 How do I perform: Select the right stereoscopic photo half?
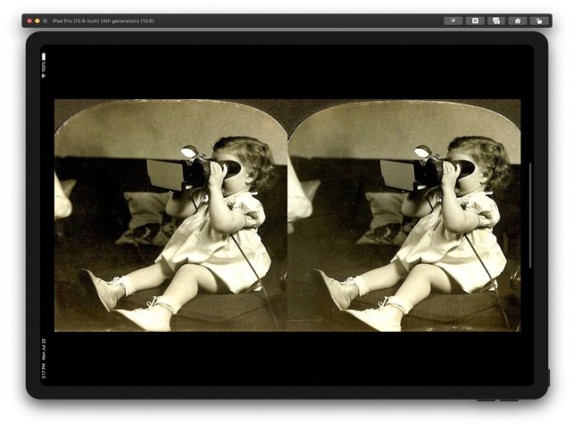405,215
